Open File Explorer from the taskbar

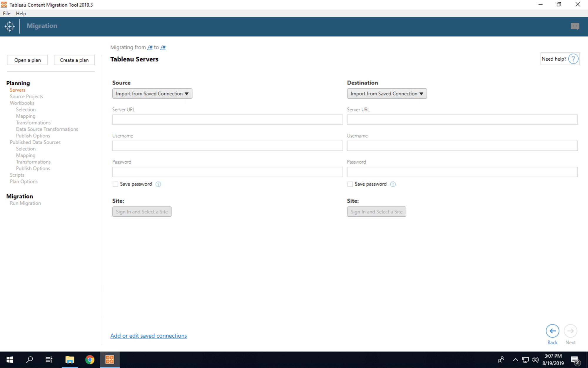pos(70,360)
